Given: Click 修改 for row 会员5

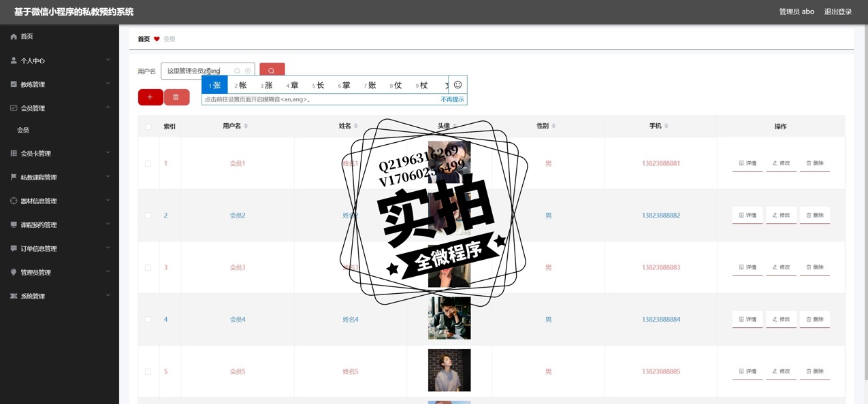Looking at the screenshot, I should (x=781, y=371).
